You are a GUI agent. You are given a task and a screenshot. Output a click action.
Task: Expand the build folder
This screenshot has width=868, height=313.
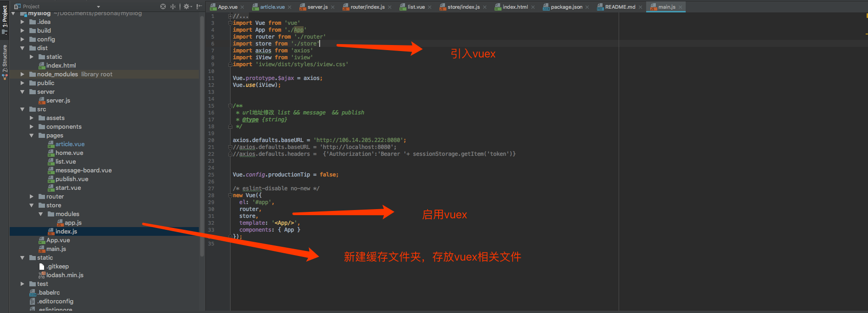[22, 30]
